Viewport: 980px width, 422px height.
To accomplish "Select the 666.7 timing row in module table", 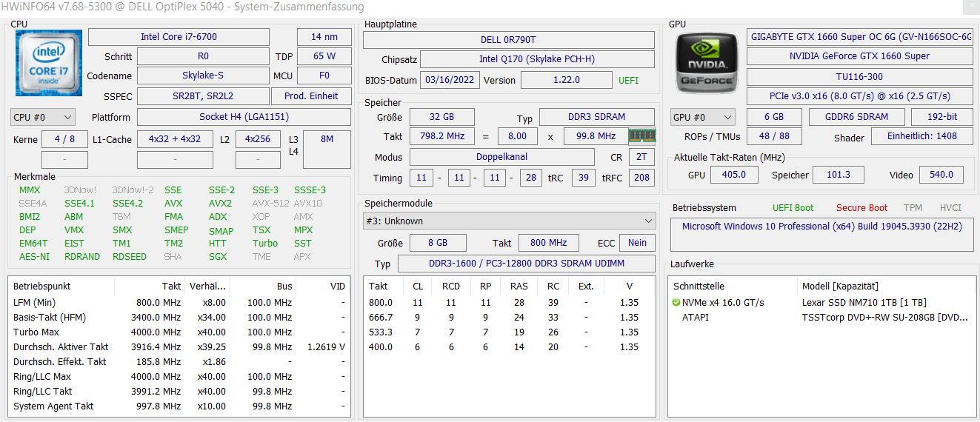I will tap(509, 317).
